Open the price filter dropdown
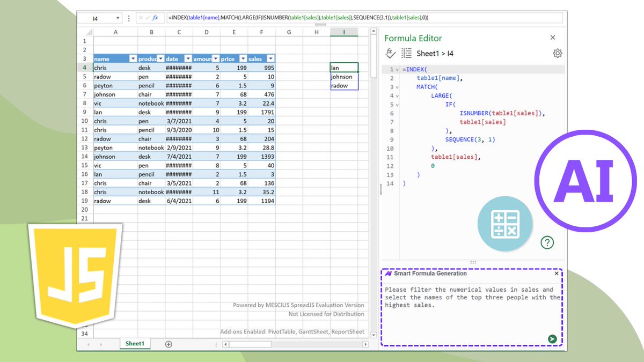The height and width of the screenshot is (362, 644). tap(243, 59)
